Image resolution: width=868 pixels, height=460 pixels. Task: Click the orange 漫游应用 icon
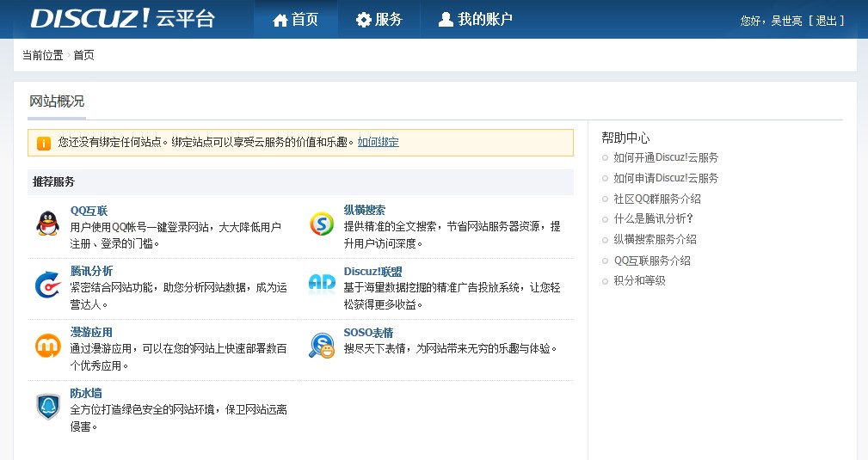48,346
